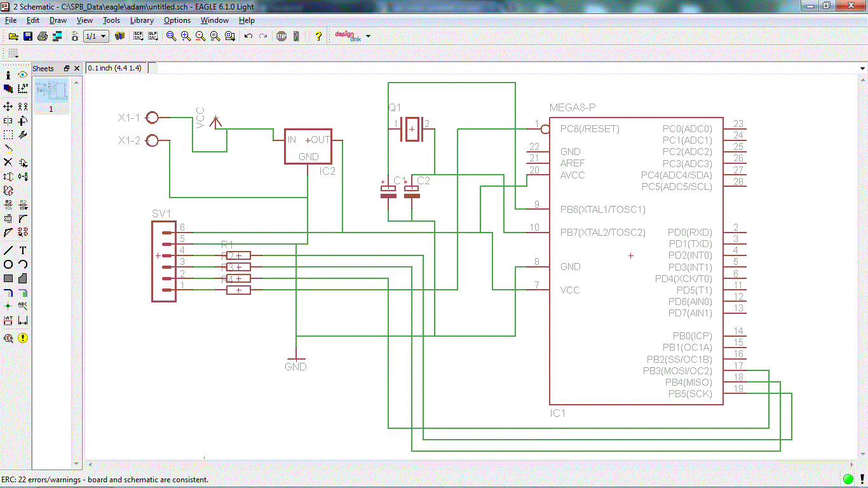Open the sheet selector 1/1 dropdown
This screenshot has height=488, width=868.
coord(96,36)
